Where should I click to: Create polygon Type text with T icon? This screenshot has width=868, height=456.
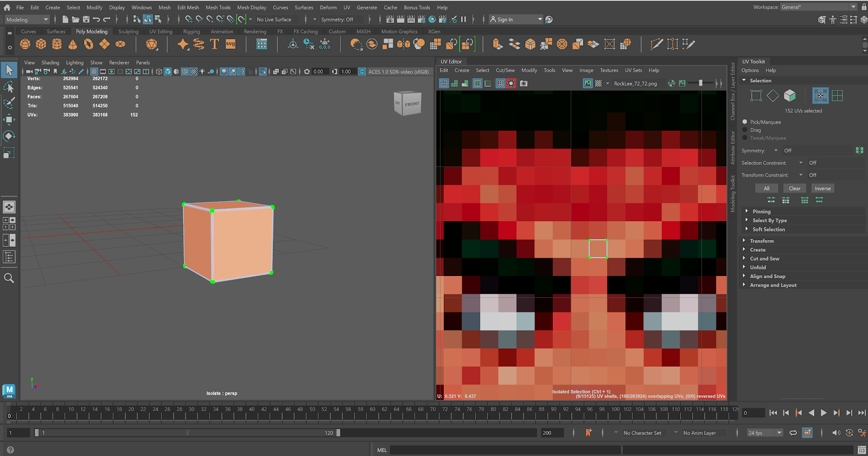point(215,44)
